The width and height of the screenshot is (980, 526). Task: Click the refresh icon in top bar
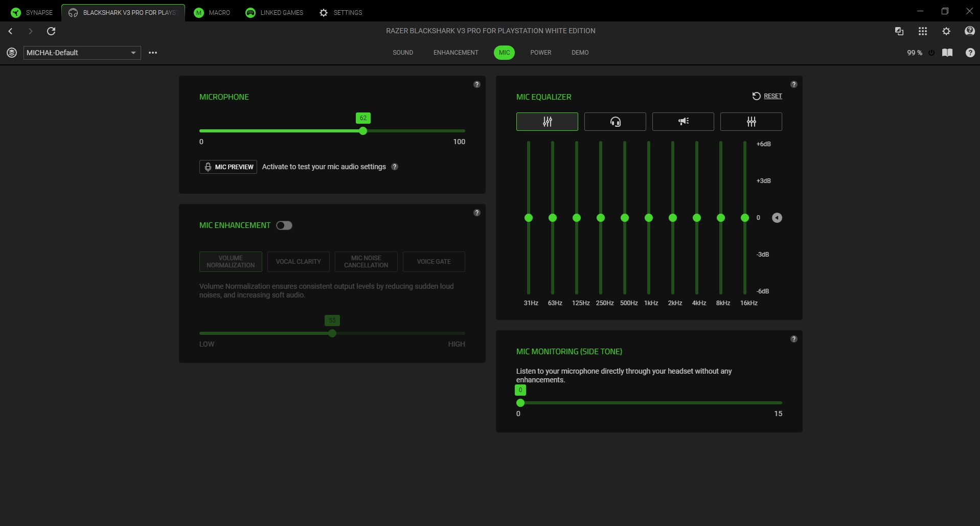(51, 31)
